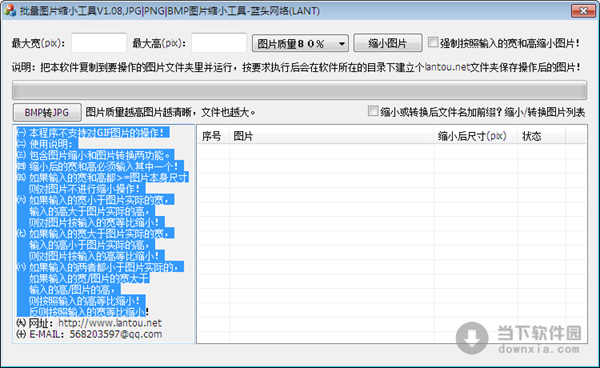
Task: Enable 强制按照输入的宽和高缩小图片 checkbox
Action: (433, 42)
